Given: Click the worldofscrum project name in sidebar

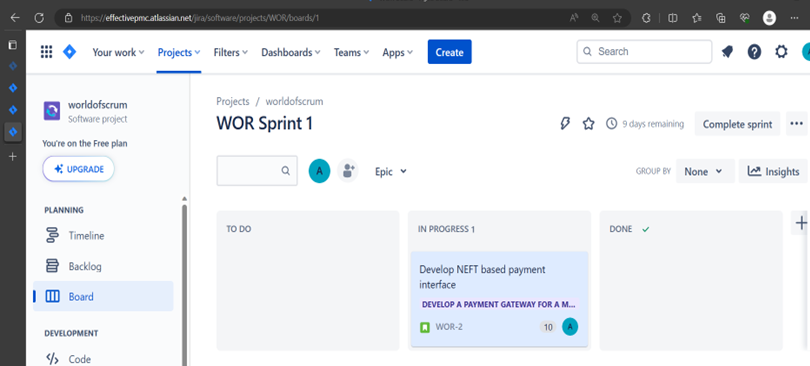Looking at the screenshot, I should tap(98, 105).
